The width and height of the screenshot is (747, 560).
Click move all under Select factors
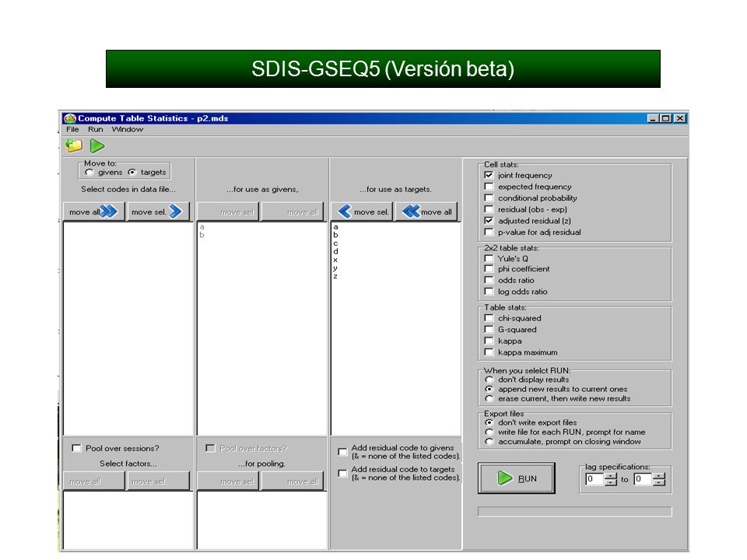pos(94,481)
